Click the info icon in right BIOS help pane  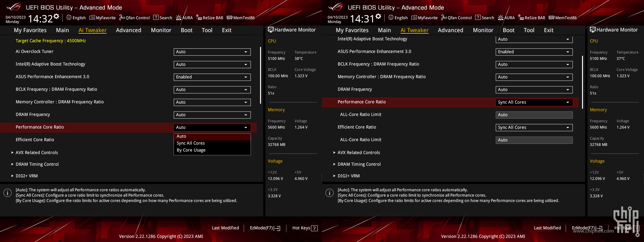point(330,193)
